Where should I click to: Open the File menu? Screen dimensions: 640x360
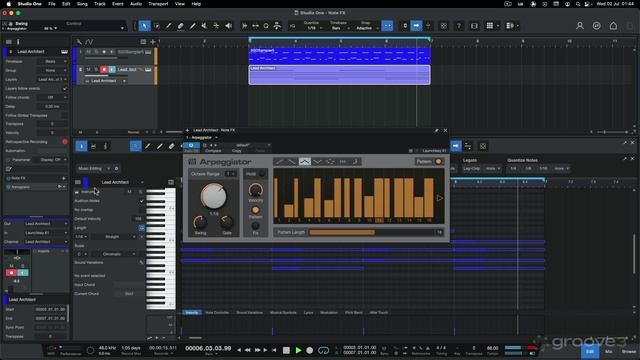pyautogui.click(x=52, y=4)
